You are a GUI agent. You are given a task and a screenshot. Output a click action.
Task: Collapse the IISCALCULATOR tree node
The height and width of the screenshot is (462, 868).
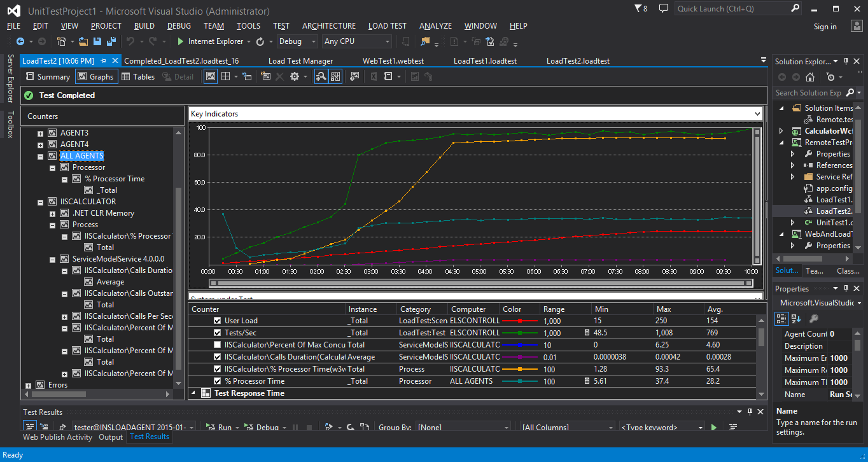tap(40, 202)
